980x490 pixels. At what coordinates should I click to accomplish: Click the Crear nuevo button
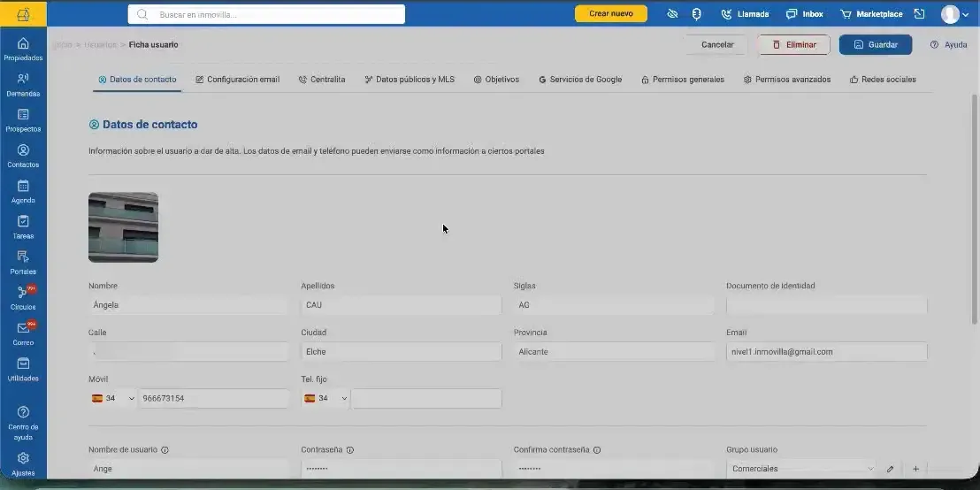[610, 14]
